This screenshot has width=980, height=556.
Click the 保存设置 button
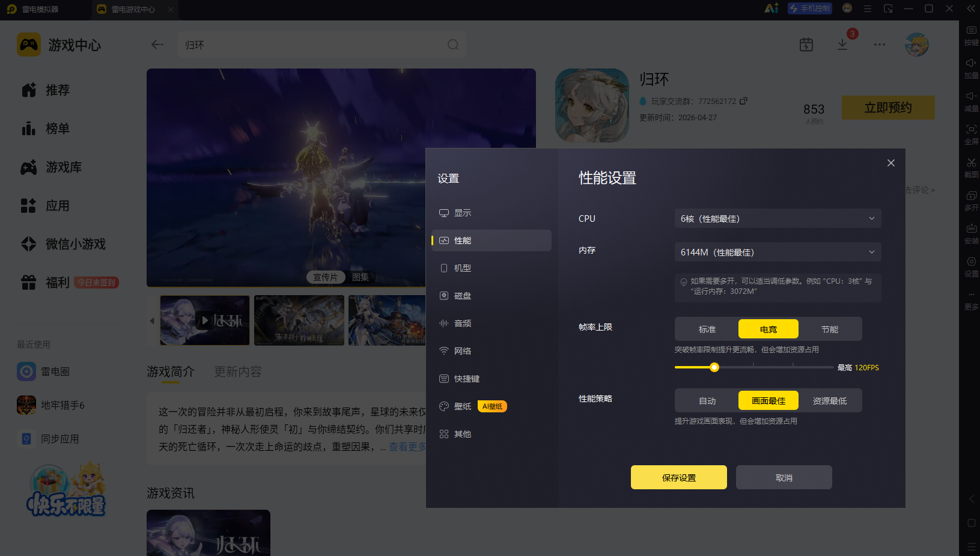pyautogui.click(x=679, y=477)
